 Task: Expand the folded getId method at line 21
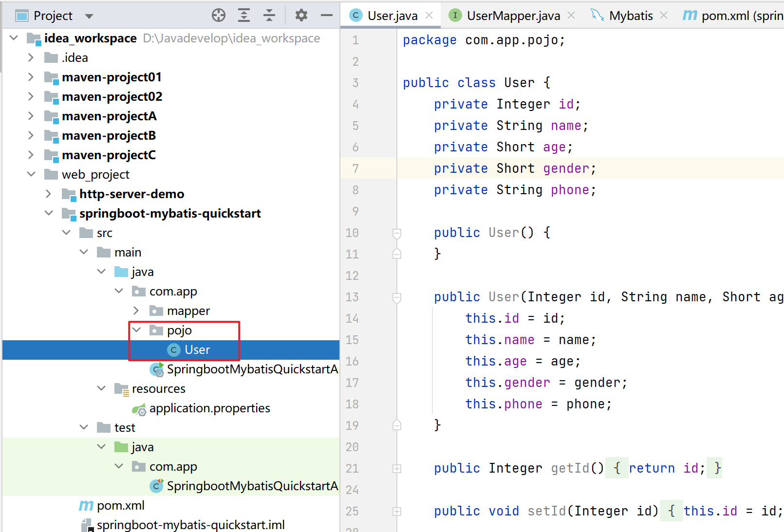[397, 469]
